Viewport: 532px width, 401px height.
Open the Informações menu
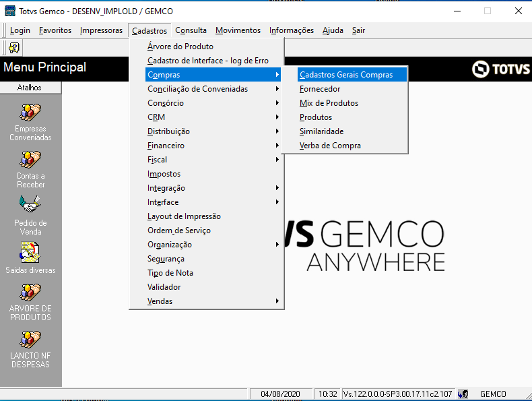(x=292, y=30)
